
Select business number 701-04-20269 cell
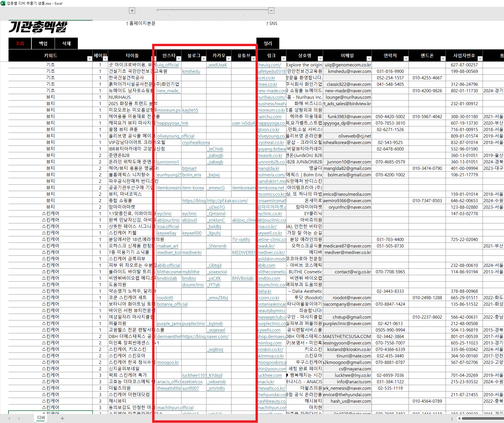point(464,375)
